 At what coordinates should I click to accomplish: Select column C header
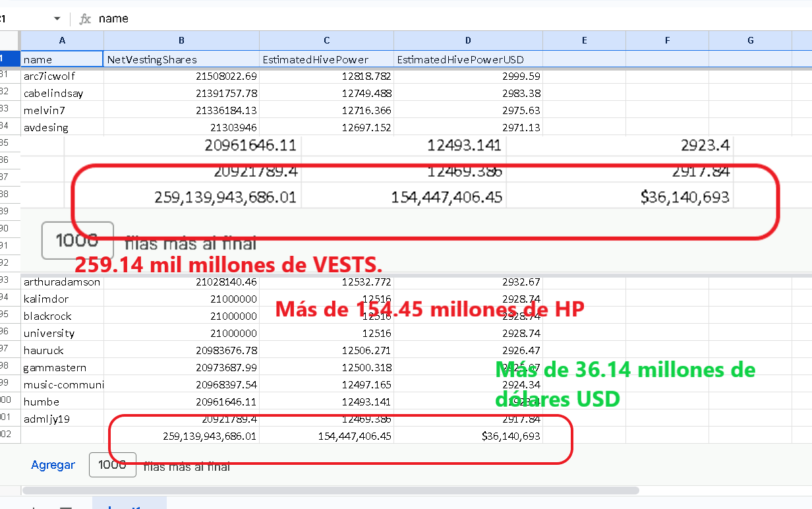coord(327,40)
